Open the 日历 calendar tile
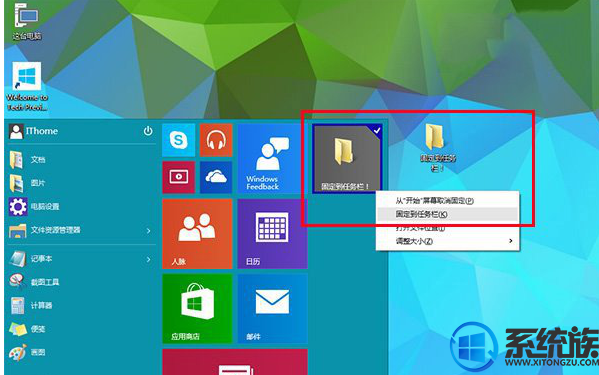This screenshot has height=375, width=599. click(272, 234)
